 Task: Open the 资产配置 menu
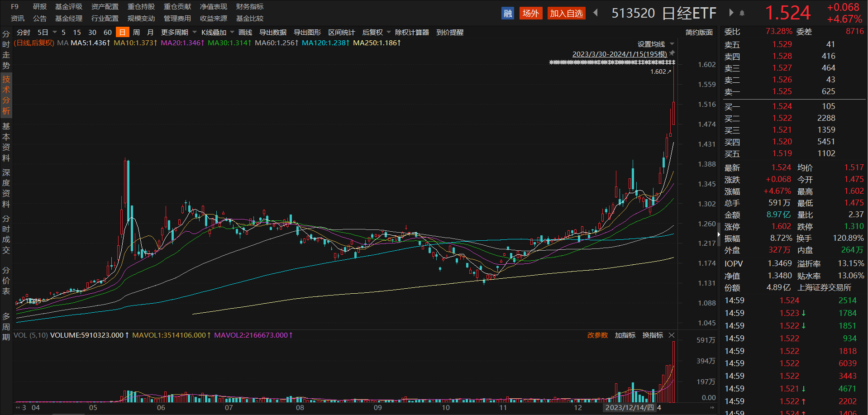(x=105, y=7)
